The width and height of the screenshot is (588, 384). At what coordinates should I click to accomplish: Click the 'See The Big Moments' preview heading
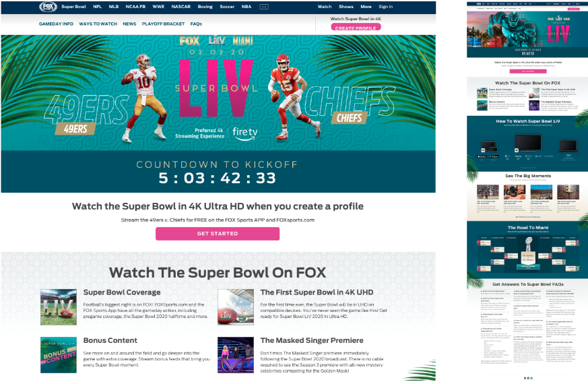[x=528, y=176]
